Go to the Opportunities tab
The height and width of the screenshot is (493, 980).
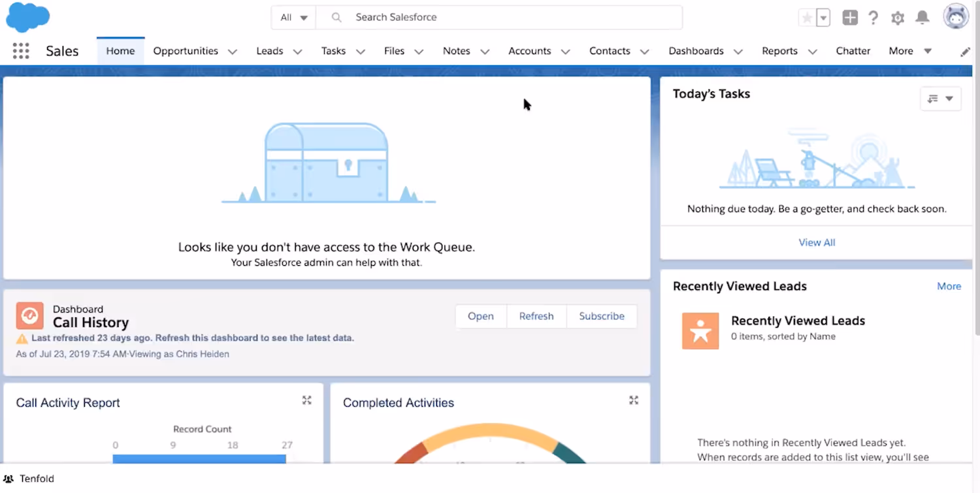186,51
